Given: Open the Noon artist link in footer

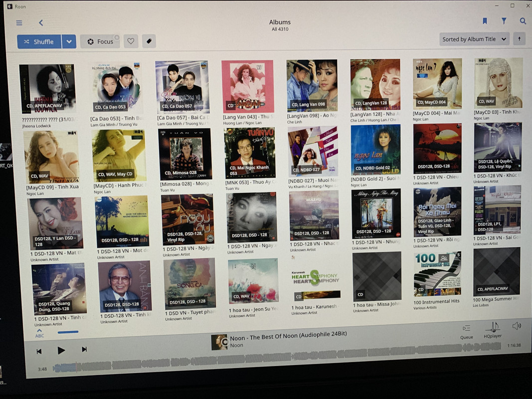Looking at the screenshot, I should [236, 346].
